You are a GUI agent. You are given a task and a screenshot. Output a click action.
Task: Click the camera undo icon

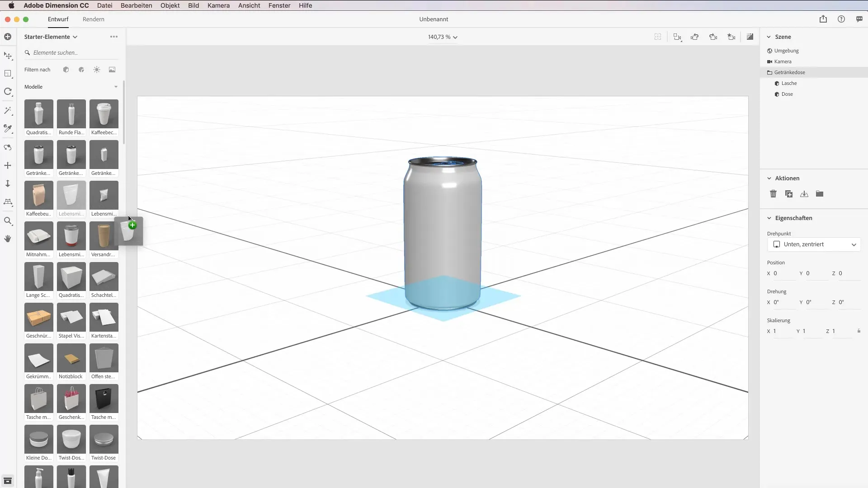tap(695, 37)
